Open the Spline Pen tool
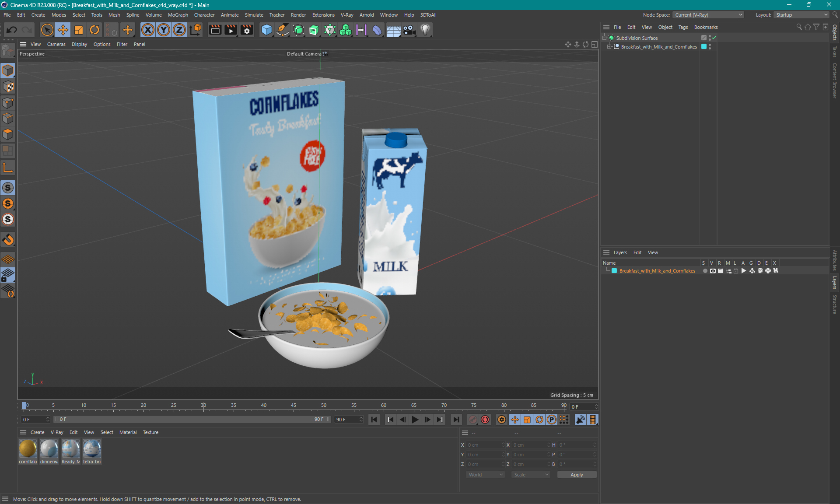Screen dimensions: 840x504 click(283, 30)
